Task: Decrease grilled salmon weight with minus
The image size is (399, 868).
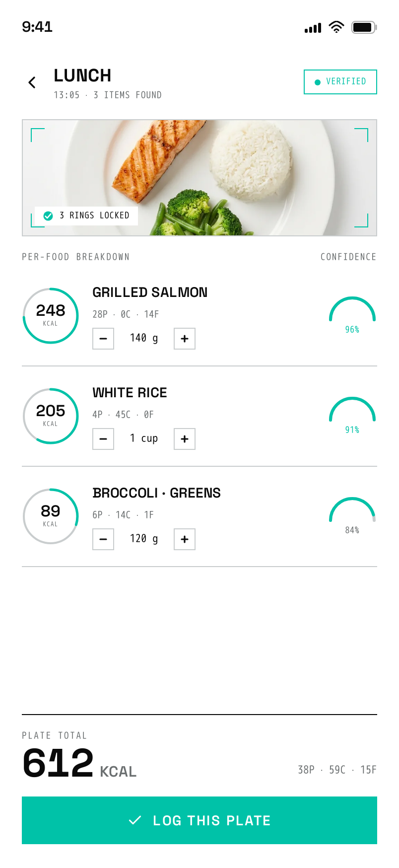Action: [x=103, y=339]
